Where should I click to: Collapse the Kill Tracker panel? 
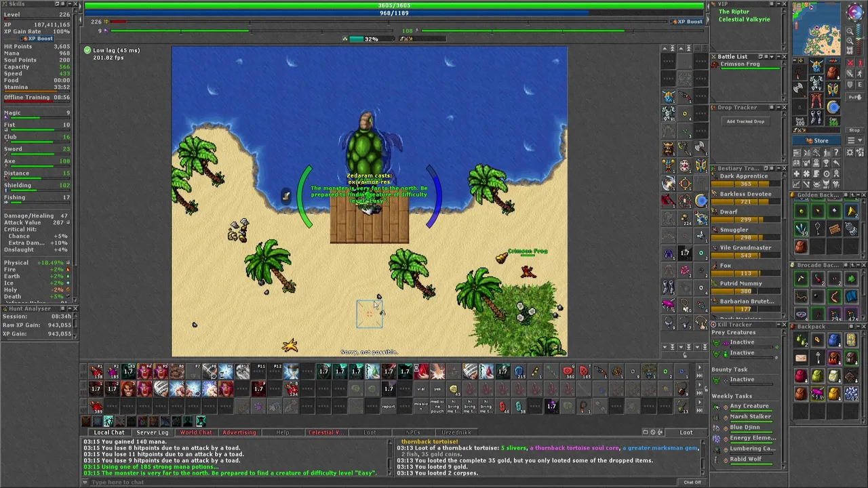click(778, 325)
